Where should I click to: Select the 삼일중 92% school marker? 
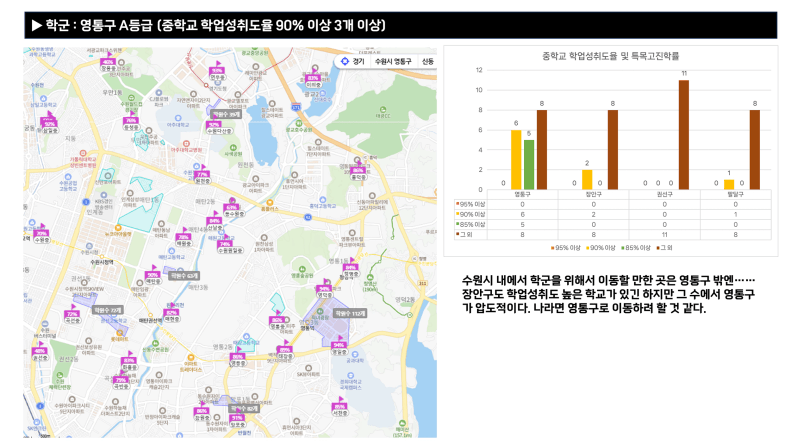pos(49,126)
